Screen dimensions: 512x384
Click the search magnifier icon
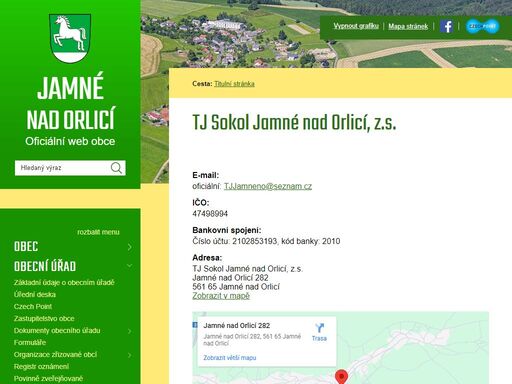click(x=116, y=168)
